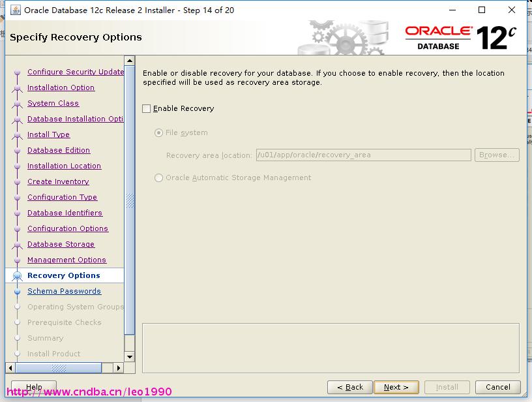Viewport: 532px width, 402px height.
Task: Maximize the Oracle installer window
Action: 481,10
